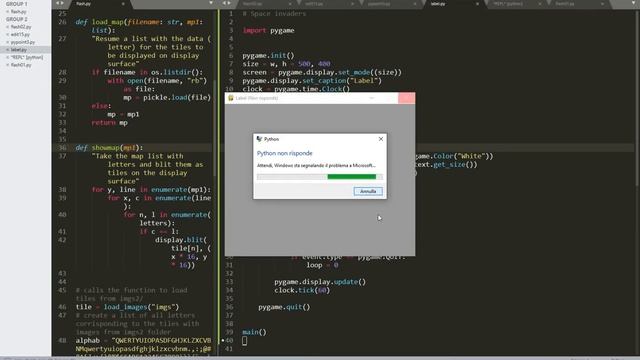Close the Python non risponde dialog
Screen dimensions: 640x360
[381, 139]
